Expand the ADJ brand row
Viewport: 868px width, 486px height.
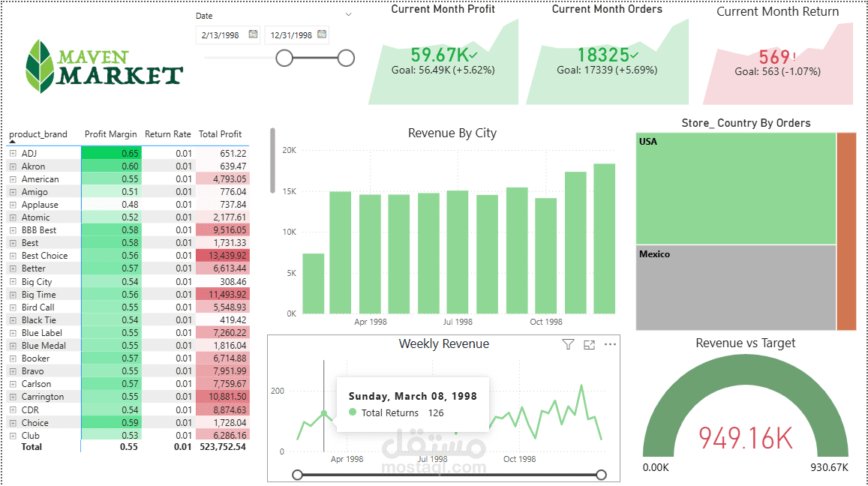click(x=13, y=153)
